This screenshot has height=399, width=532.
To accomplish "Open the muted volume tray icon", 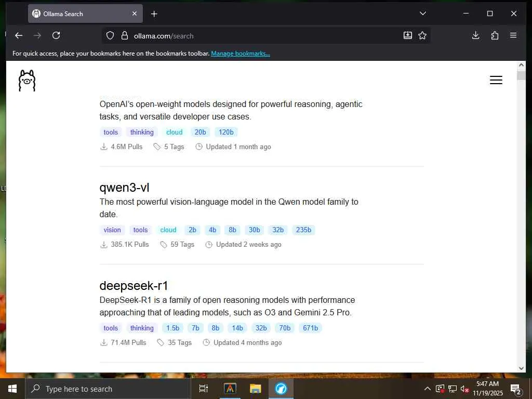I will (464, 389).
